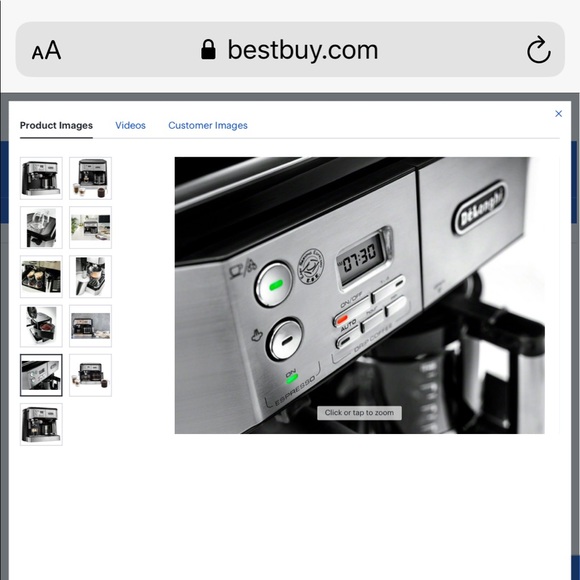Tap the padlock icon in the address bar
The width and height of the screenshot is (580, 580).
(x=208, y=50)
